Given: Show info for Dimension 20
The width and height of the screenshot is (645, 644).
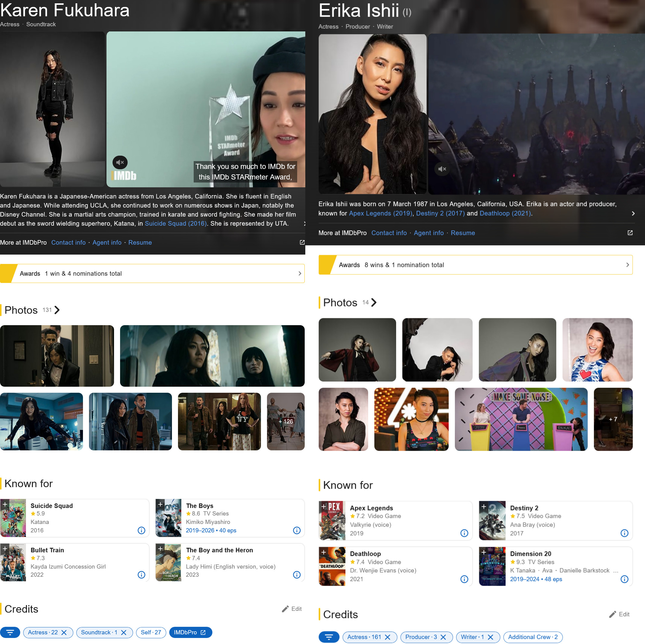Looking at the screenshot, I should coord(624,579).
